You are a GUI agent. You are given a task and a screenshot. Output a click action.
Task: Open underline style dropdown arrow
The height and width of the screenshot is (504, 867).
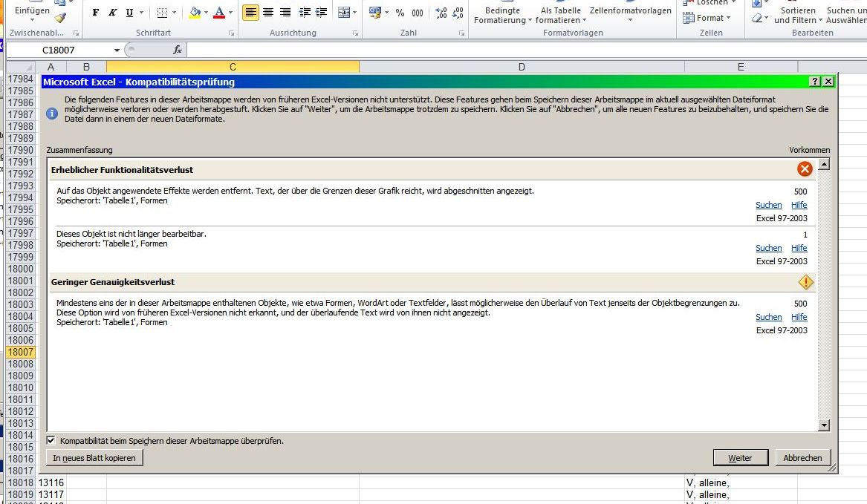141,12
